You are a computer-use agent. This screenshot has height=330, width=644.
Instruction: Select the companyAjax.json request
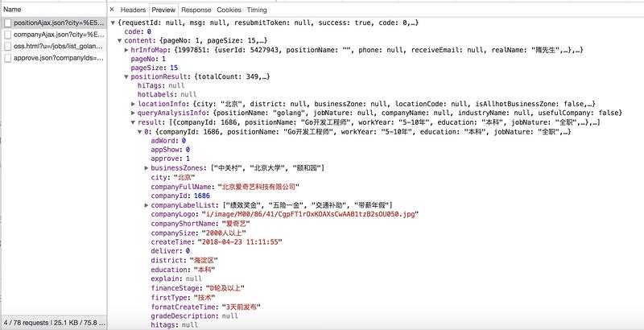pos(54,35)
